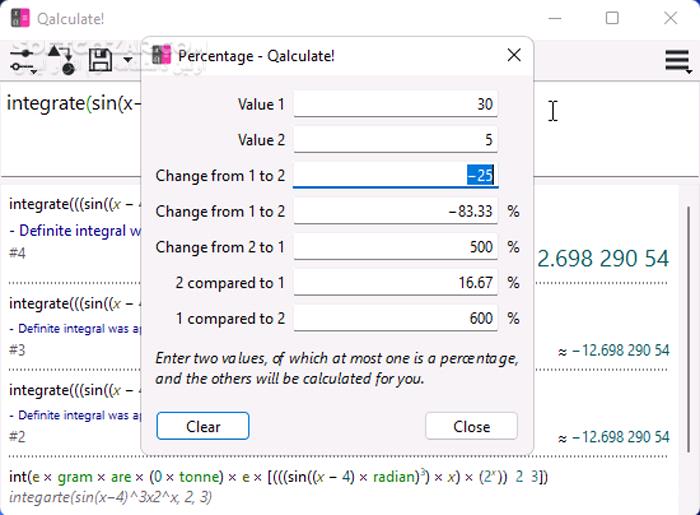The width and height of the screenshot is (700, 515).
Task: Click the Value 2 input field
Action: tap(395, 140)
